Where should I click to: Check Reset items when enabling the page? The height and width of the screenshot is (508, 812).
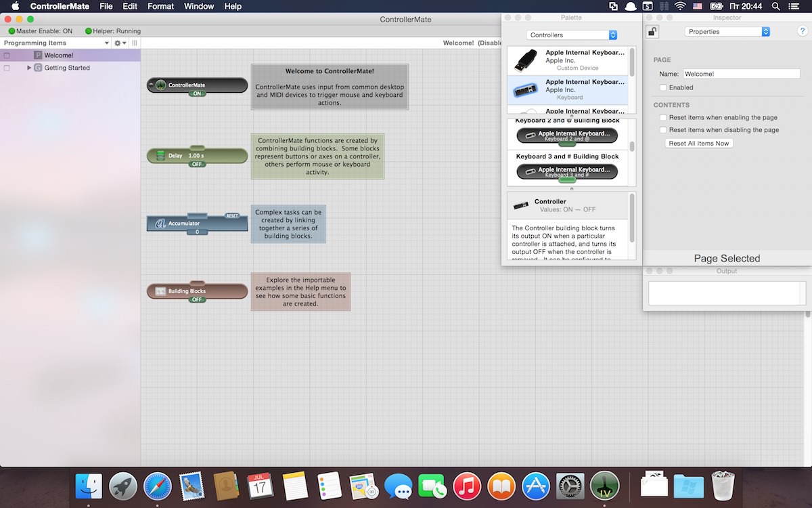(663, 117)
